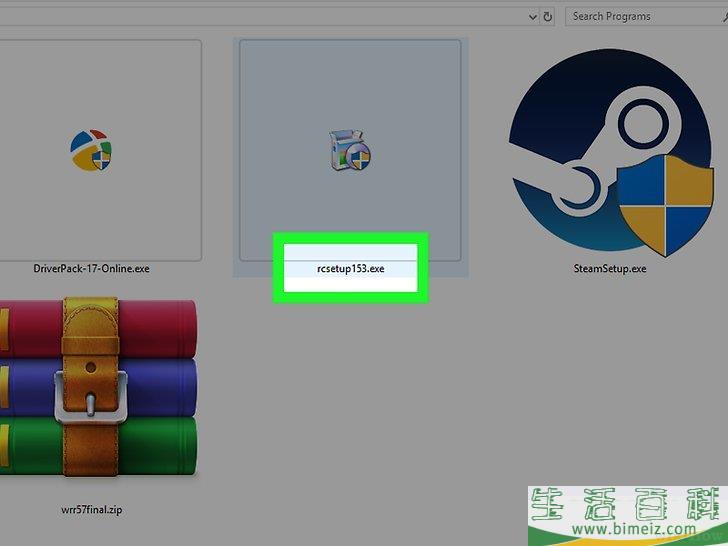Click the refresh button beside the address bar

(x=548, y=17)
